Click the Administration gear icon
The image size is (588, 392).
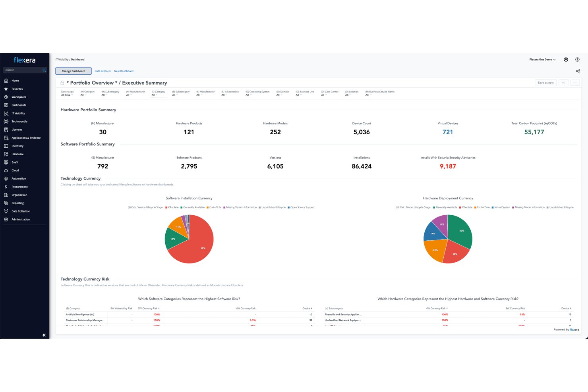click(6, 219)
